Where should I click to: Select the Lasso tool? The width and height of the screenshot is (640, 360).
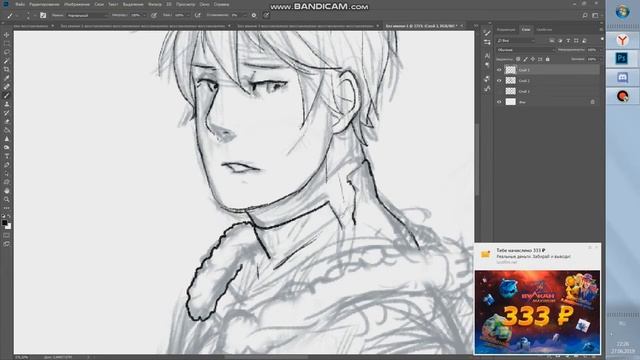[x=7, y=52]
